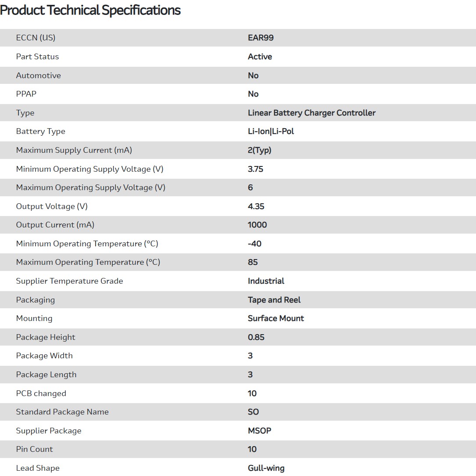The image size is (476, 476).
Task: Click the Product Technical Specifications heading
Action: point(90,10)
